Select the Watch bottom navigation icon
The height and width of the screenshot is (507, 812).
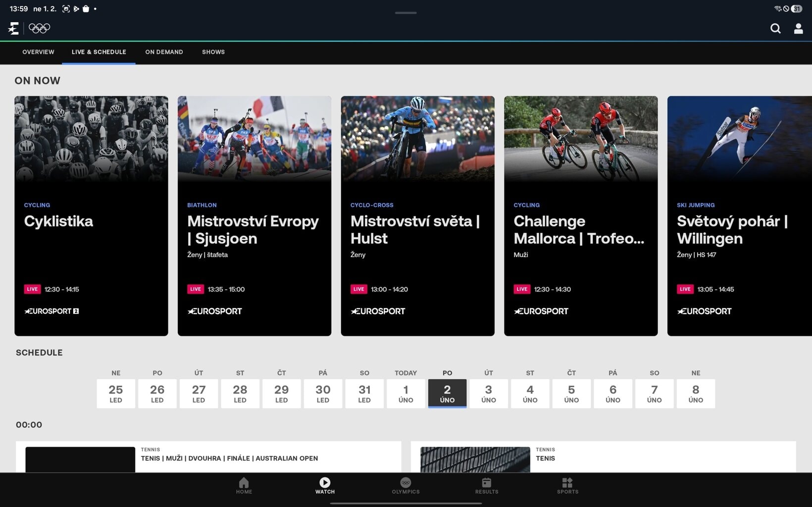(x=325, y=486)
